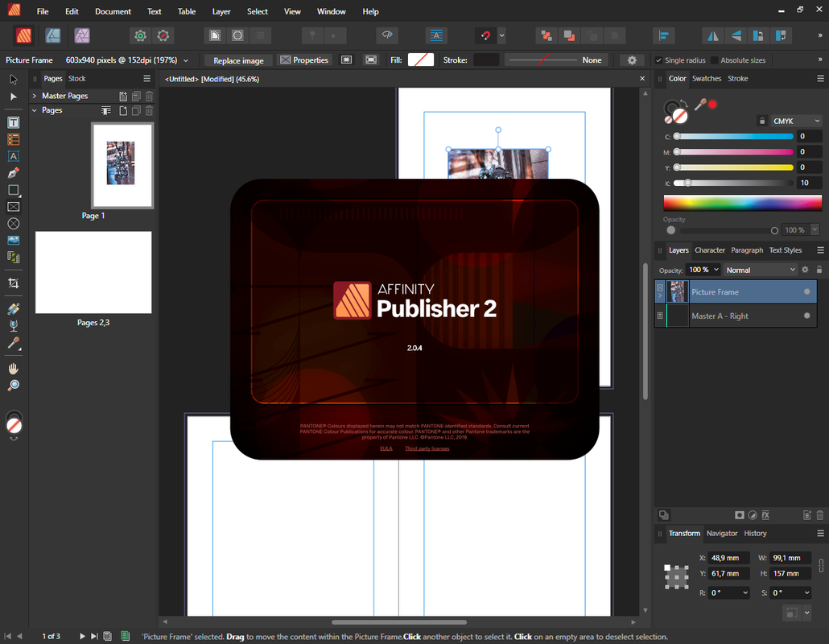Toggle visibility of Picture Frame layer

point(806,292)
